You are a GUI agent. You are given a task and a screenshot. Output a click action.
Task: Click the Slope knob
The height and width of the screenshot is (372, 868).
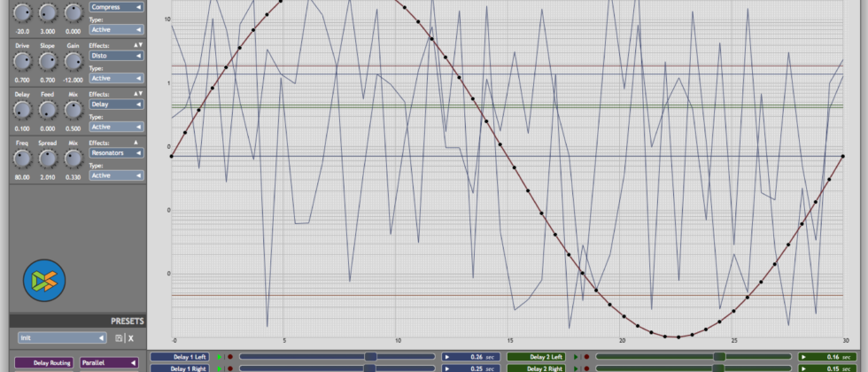click(x=48, y=61)
